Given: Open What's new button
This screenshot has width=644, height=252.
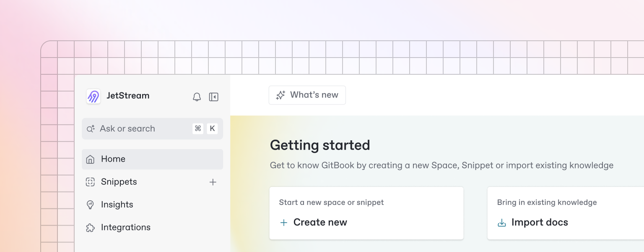Looking at the screenshot, I should coord(307,95).
